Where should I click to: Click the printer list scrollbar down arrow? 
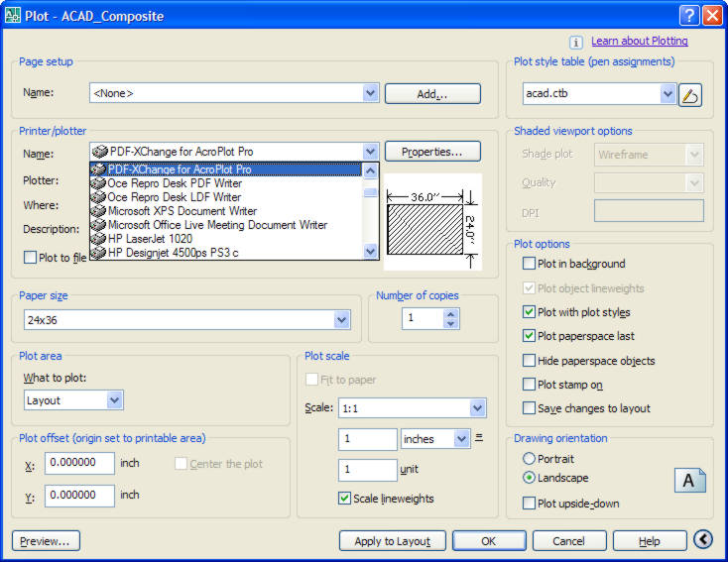[x=371, y=253]
